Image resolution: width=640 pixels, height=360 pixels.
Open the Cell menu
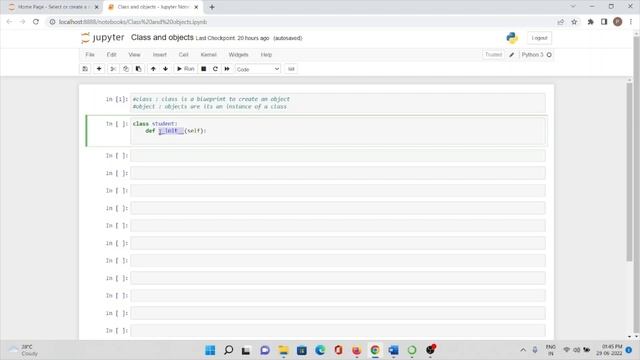184,55
